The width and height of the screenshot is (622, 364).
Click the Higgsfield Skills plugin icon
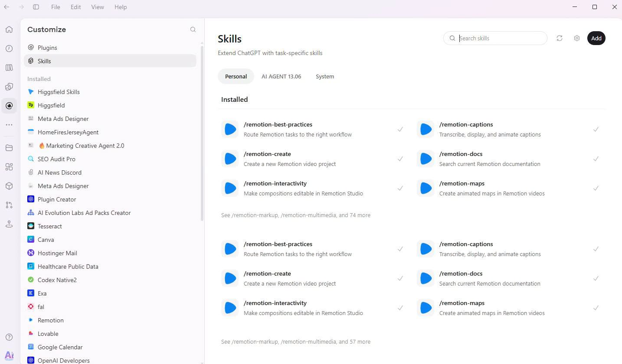tap(31, 92)
